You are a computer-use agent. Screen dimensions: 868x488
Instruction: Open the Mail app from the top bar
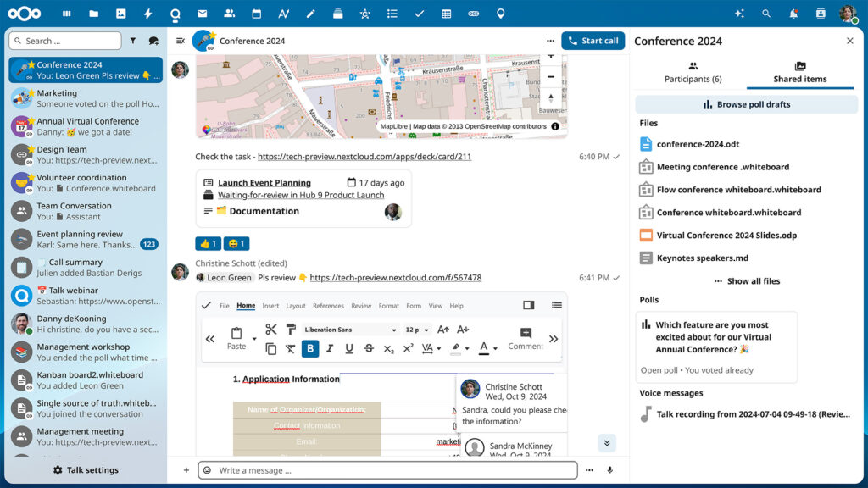pos(203,14)
